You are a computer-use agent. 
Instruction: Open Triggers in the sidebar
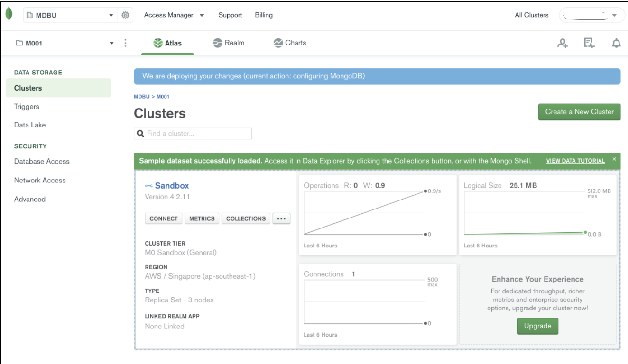(x=27, y=107)
